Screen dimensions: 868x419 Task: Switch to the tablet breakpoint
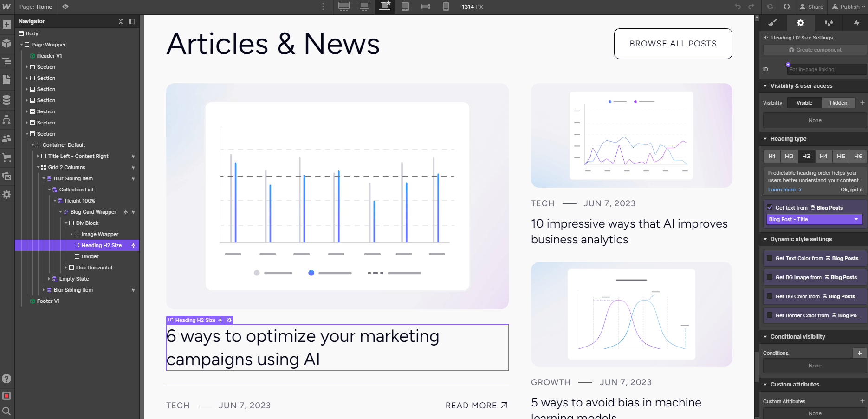click(x=405, y=7)
